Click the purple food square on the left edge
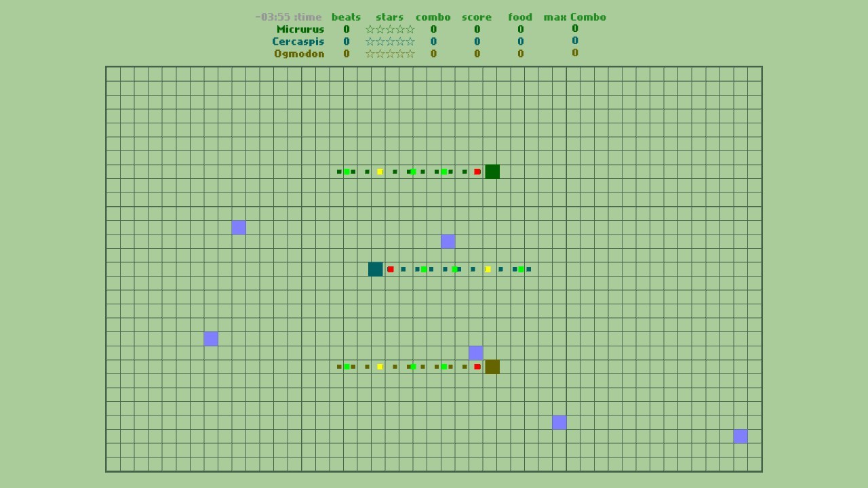 211,338
